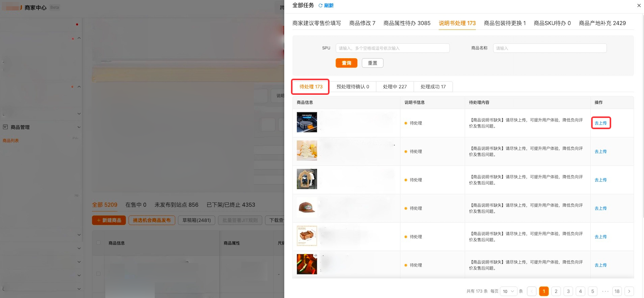Go to next page arrow in pagination
Viewport: 644px width, 298px height.
(x=629, y=291)
